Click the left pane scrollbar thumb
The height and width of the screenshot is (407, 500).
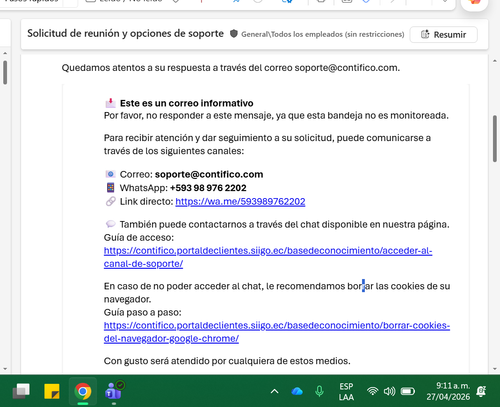(5, 72)
